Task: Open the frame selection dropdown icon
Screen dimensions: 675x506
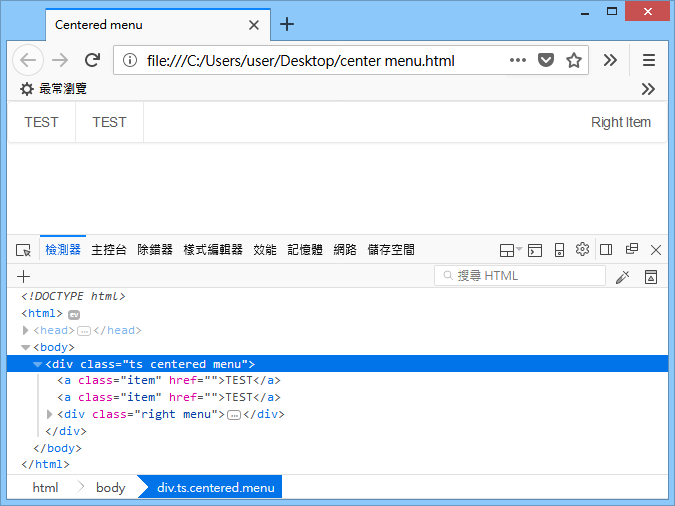Action: tap(511, 250)
